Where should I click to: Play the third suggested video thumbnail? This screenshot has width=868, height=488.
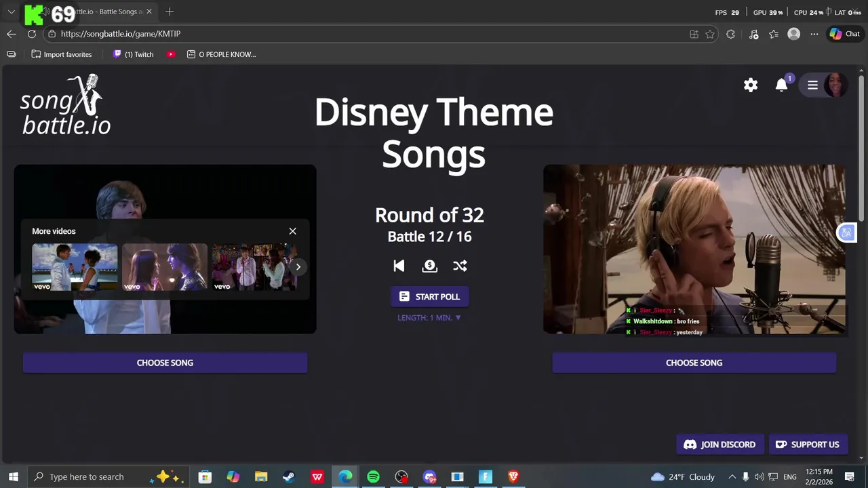(254, 267)
